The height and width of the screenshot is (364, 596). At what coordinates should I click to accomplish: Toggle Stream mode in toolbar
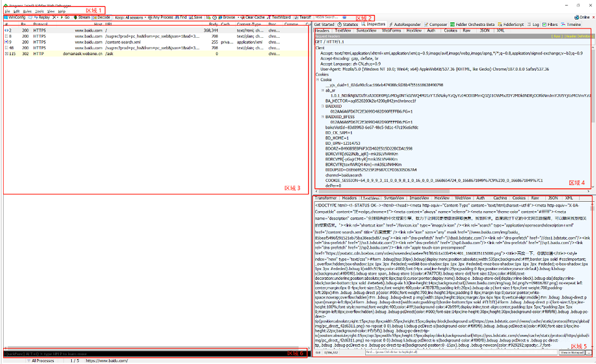click(82, 17)
